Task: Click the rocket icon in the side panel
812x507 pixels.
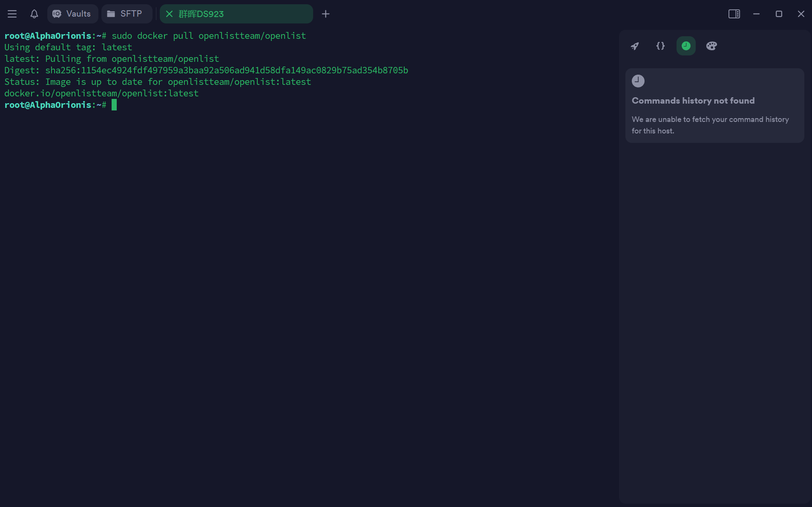Action: pos(635,46)
